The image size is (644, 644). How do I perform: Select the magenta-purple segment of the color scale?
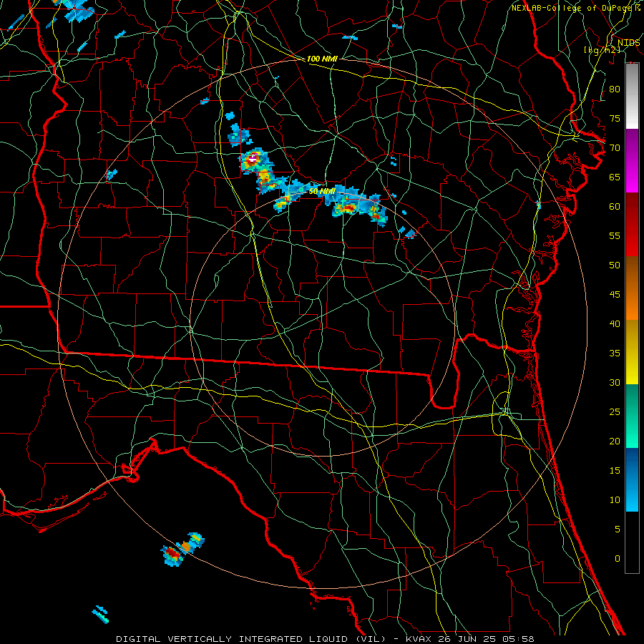click(x=632, y=160)
